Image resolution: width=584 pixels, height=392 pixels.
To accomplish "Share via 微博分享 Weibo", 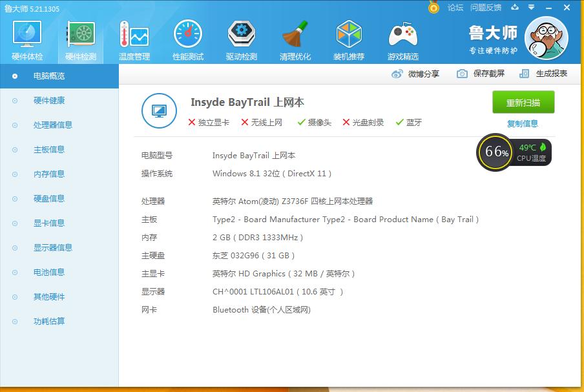I will (423, 73).
